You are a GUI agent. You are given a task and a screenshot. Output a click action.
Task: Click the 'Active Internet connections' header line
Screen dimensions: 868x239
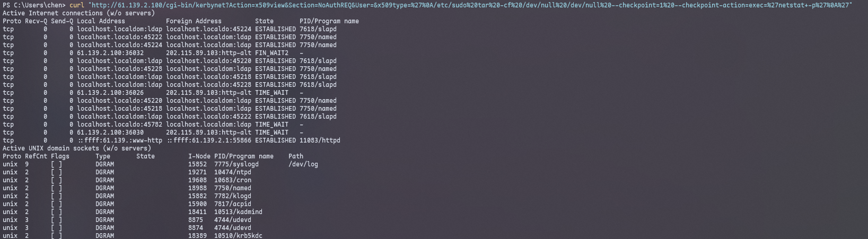pyautogui.click(x=79, y=13)
